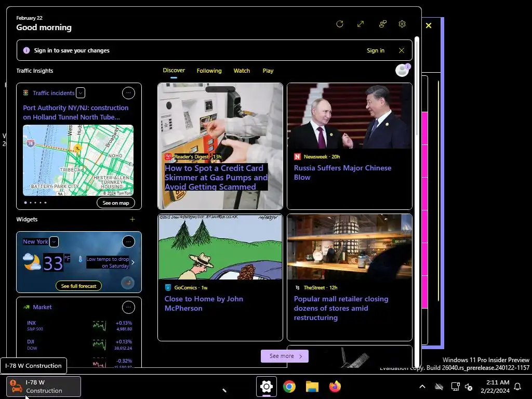This screenshot has height=399, width=532.
Task: Open File Explorer from the taskbar
Action: pyautogui.click(x=312, y=387)
